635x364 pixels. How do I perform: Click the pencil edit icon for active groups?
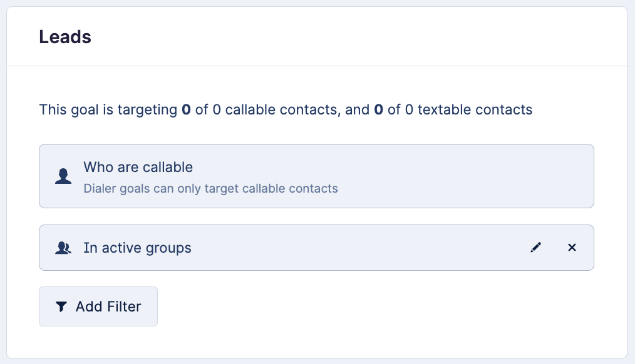(535, 248)
